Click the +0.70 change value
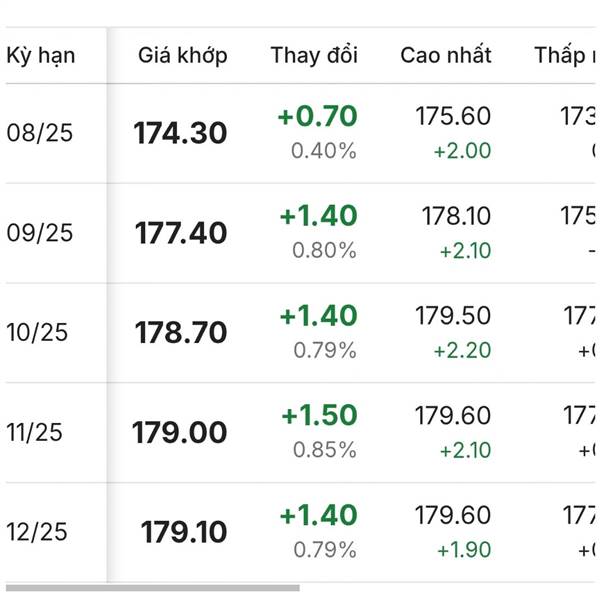 (318, 116)
